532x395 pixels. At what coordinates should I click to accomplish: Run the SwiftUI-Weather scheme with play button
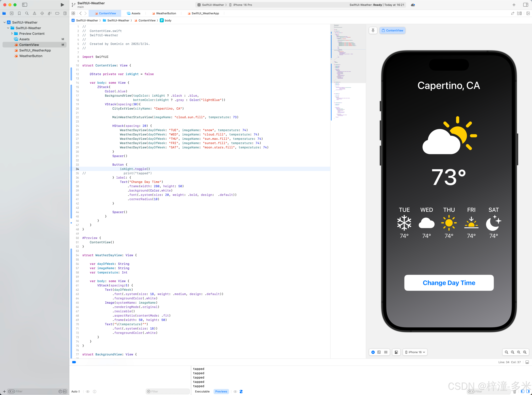pyautogui.click(x=62, y=5)
